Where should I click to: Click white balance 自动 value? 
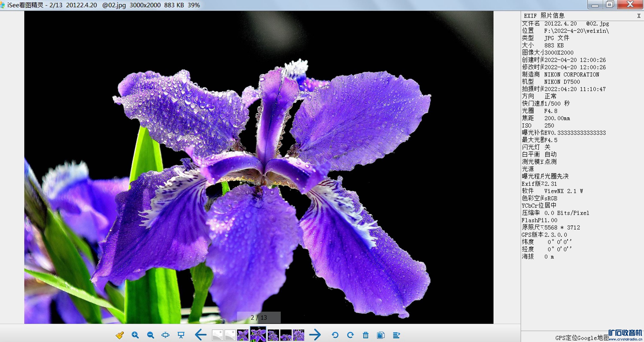551,154
